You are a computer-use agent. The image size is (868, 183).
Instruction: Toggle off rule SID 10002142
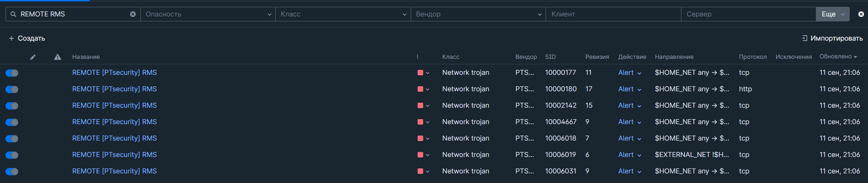coord(12,106)
